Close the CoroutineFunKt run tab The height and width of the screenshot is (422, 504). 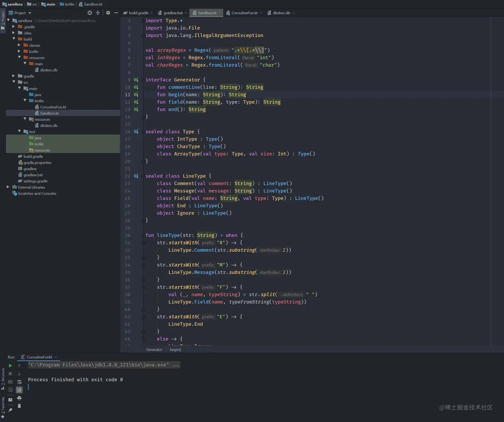coord(56,357)
